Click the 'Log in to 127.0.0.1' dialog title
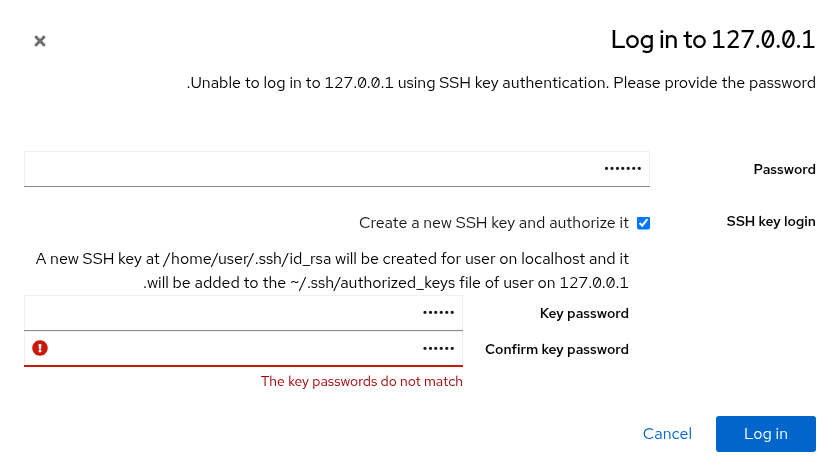Screen dimensions: 840x476 coord(713,40)
